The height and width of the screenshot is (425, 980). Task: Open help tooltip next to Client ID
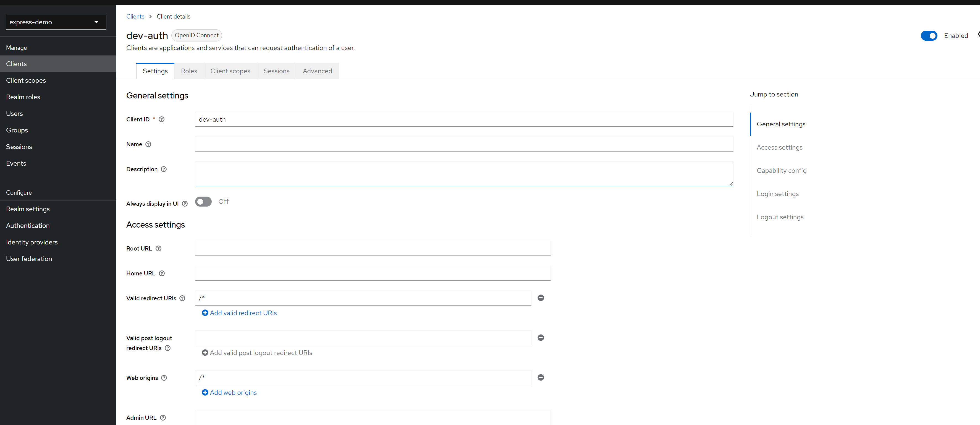point(161,119)
